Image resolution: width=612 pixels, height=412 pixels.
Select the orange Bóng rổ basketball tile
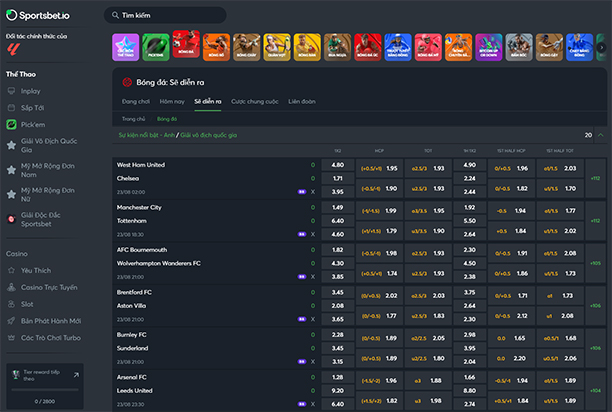click(x=216, y=47)
